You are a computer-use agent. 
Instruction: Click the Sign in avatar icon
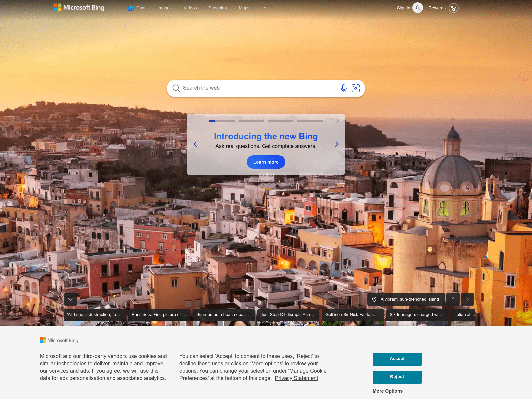click(418, 8)
